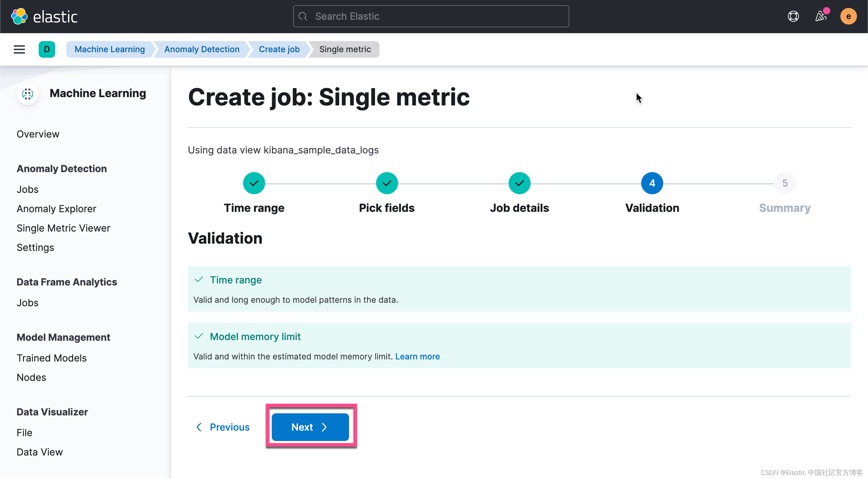
Task: Open the help lifebuoy icon
Action: click(x=793, y=16)
